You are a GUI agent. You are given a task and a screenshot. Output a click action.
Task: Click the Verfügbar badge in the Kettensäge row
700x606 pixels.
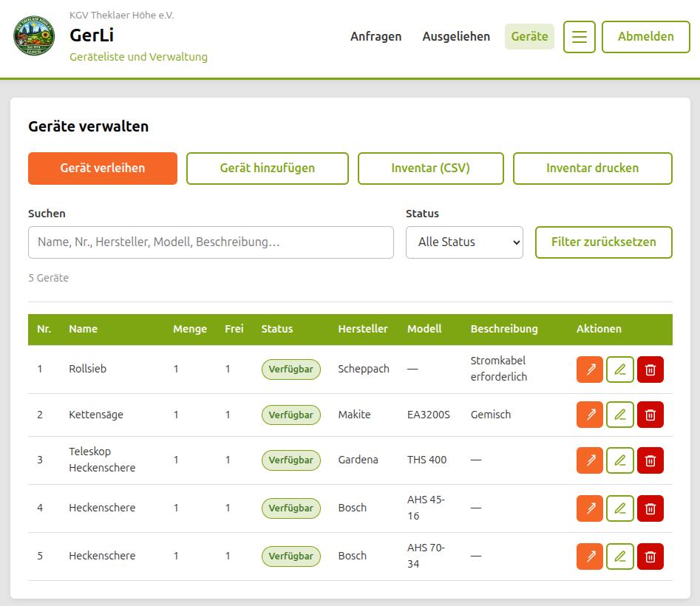click(291, 415)
